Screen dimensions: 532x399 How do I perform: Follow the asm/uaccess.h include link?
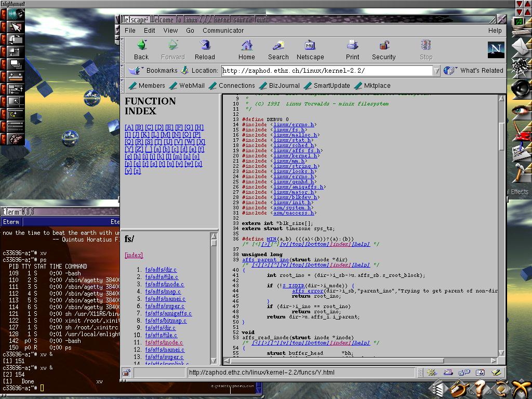point(294,213)
